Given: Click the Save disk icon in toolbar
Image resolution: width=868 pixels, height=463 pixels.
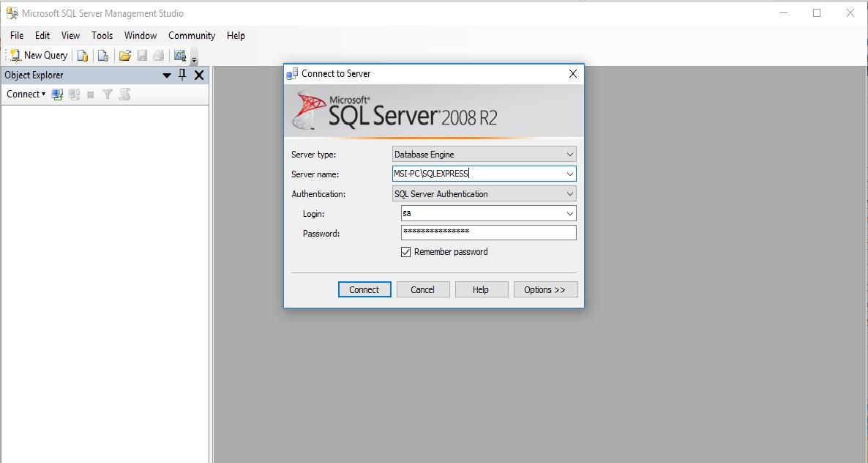Looking at the screenshot, I should (x=142, y=56).
